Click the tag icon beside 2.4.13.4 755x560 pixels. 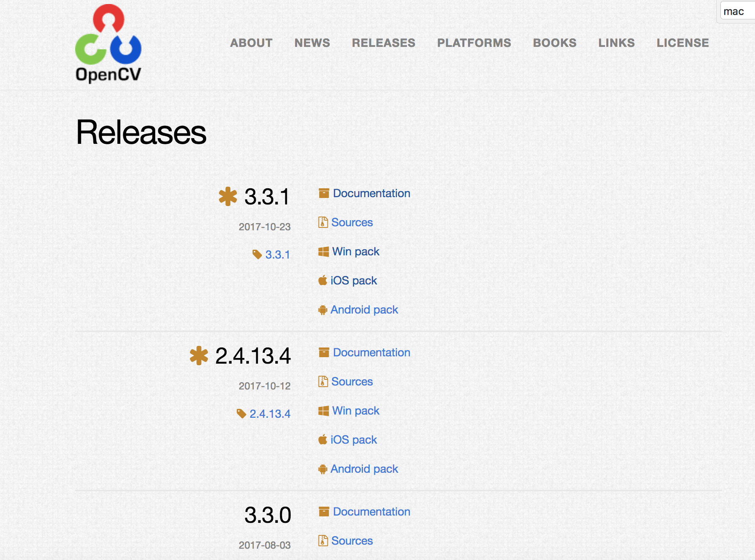click(x=241, y=413)
